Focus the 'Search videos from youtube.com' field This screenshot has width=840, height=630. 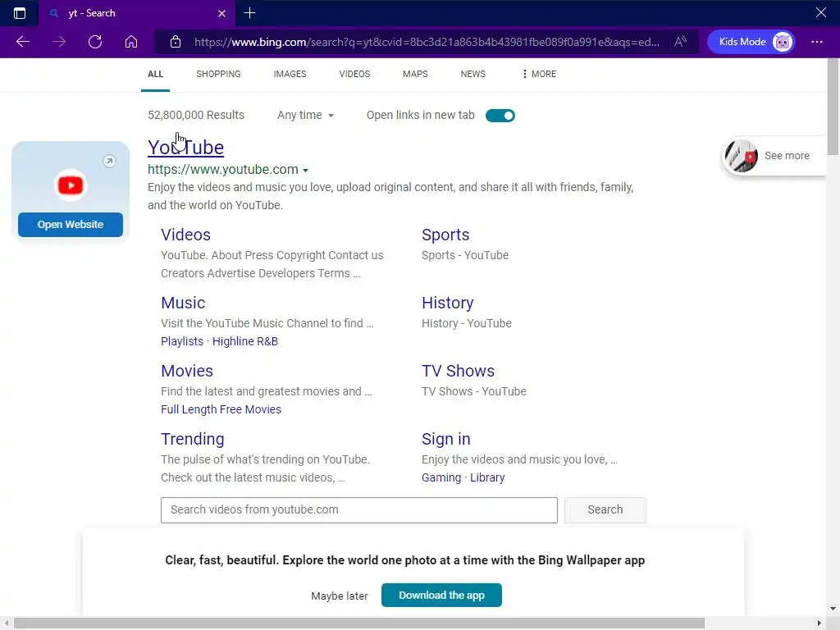click(359, 510)
